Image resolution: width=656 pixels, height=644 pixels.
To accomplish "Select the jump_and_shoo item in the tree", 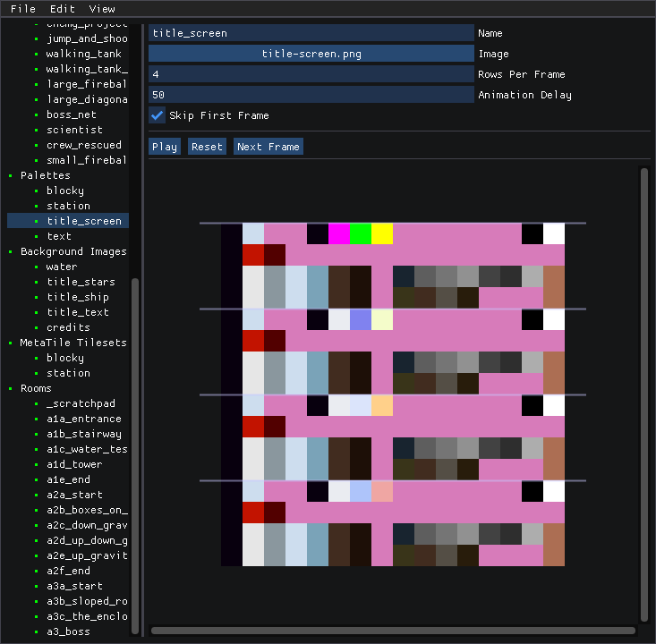I will [87, 38].
